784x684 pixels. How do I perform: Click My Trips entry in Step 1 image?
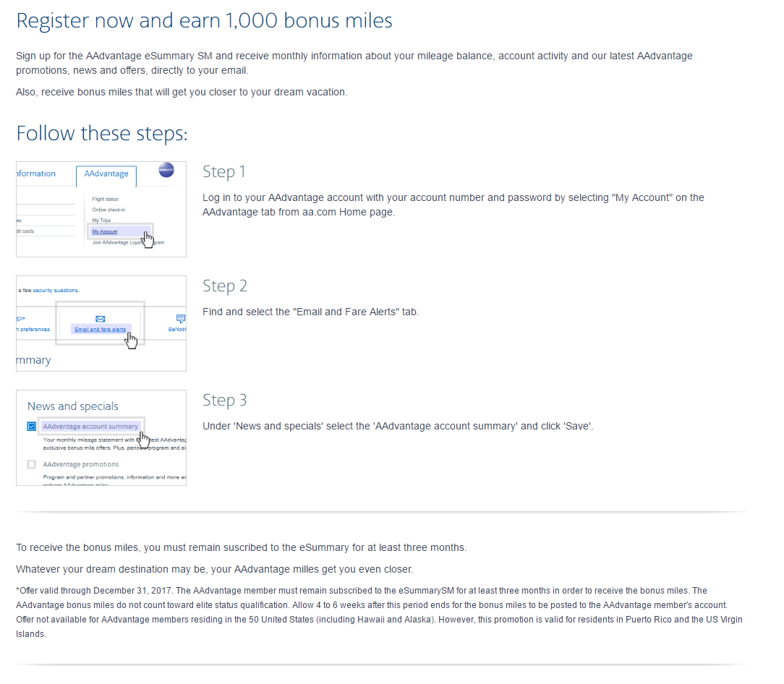101,221
